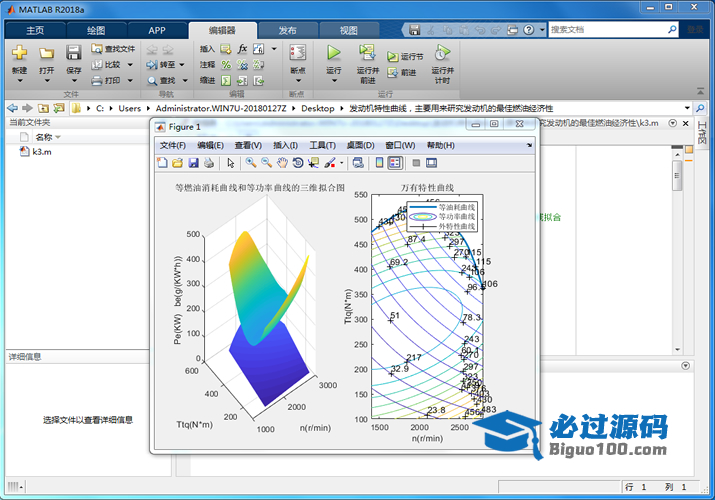Switch to the View (视图) tab
This screenshot has width=715, height=500.
pos(349,31)
